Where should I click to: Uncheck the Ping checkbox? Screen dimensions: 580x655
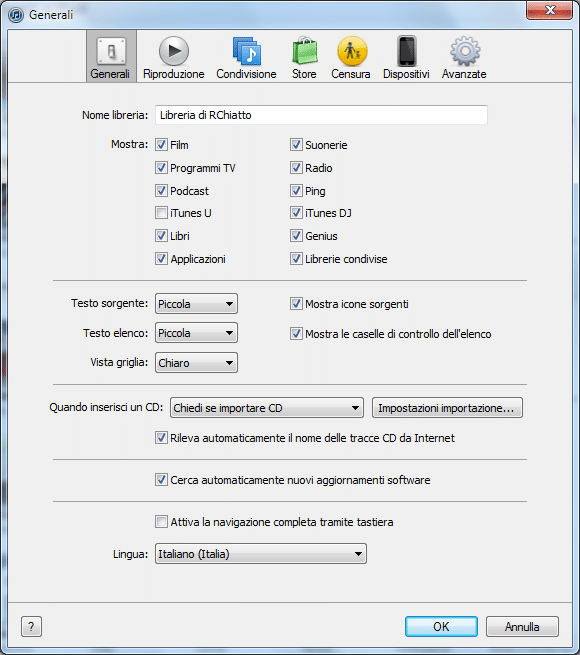pyautogui.click(x=296, y=191)
